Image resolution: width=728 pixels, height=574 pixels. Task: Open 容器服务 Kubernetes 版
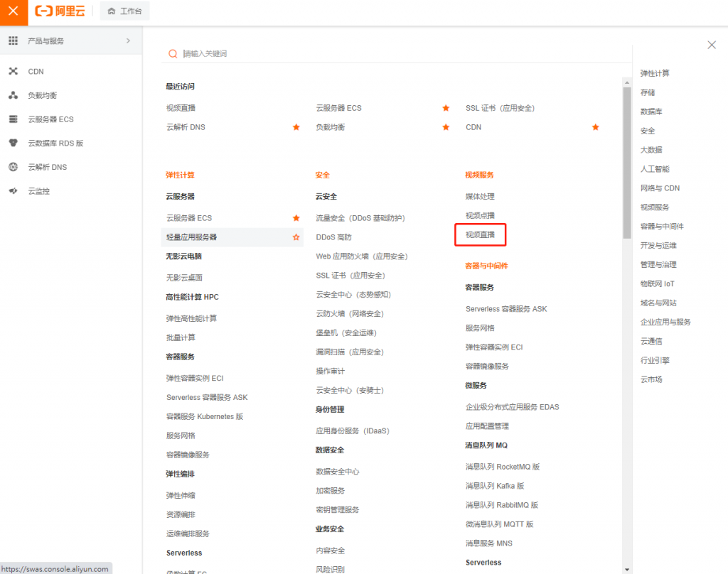pyautogui.click(x=205, y=417)
